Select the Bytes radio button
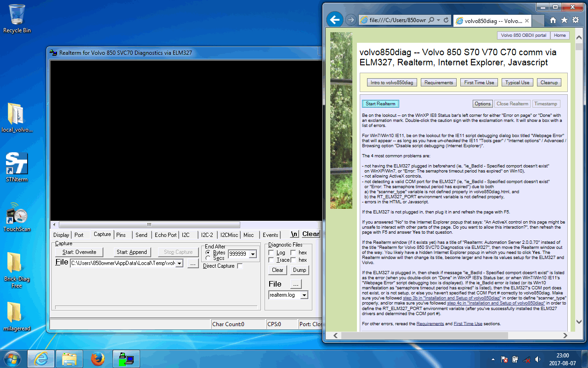 click(208, 253)
